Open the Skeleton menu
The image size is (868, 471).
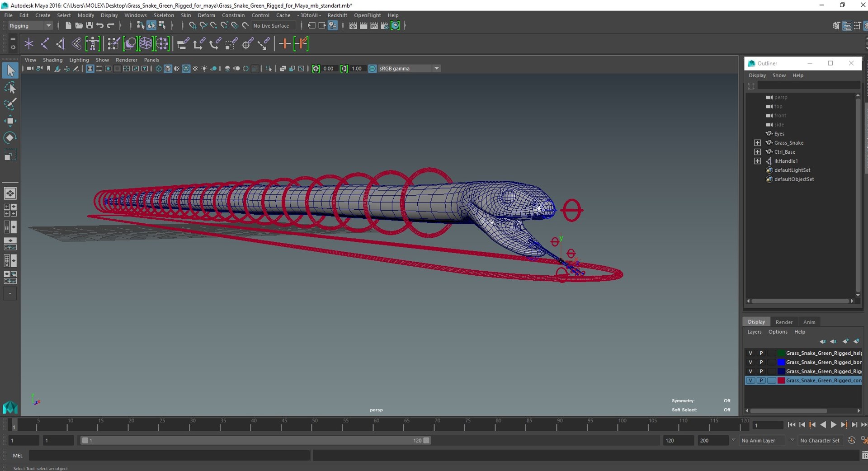[164, 15]
